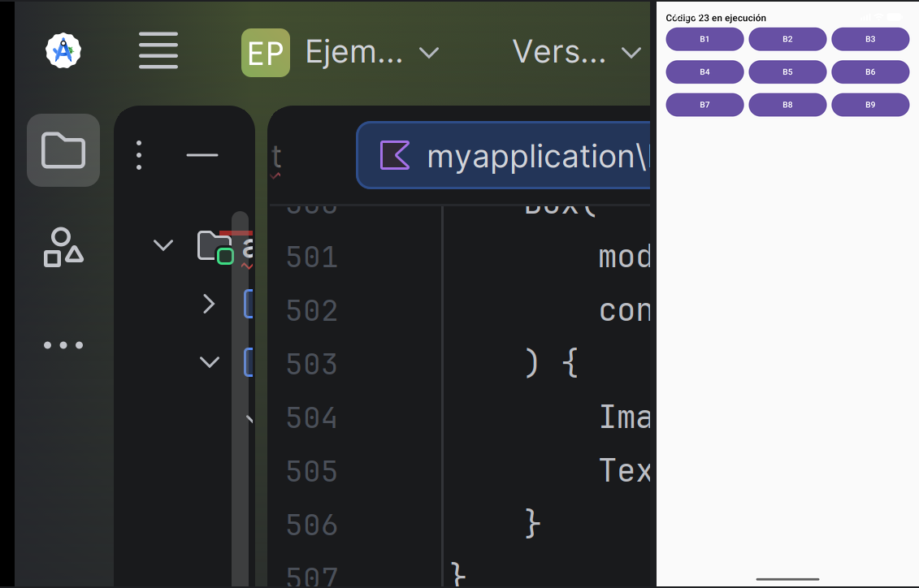Screen dimensions: 919x588
Task: Tap the B2 button in emulator
Action: 787,39
